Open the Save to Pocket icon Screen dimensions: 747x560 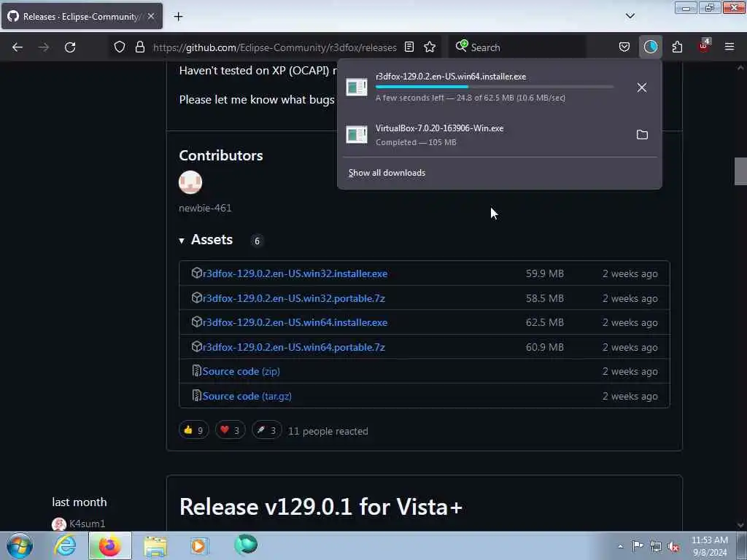pyautogui.click(x=624, y=47)
